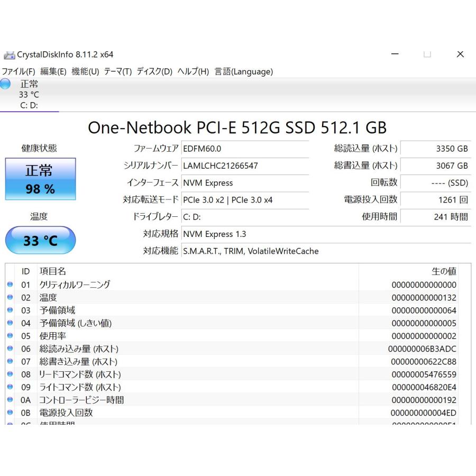This screenshot has width=476, height=476.
Task: Select the コントローラービジー時間 row
Action: point(232,399)
